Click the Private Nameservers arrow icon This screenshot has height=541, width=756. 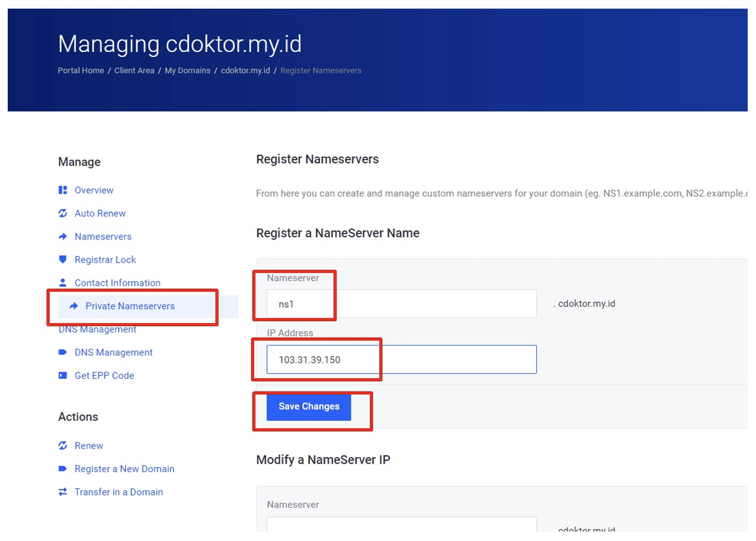(73, 306)
